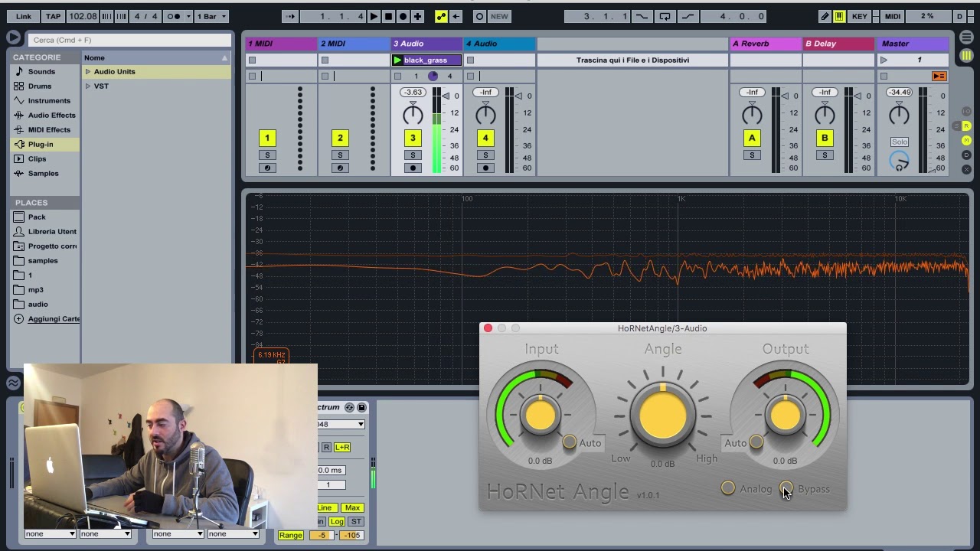
Task: Toggle the Analog switch in HoRNet Angle
Action: click(x=728, y=488)
